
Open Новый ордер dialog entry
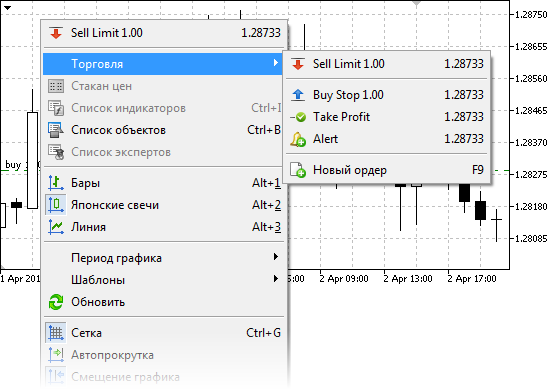[387, 170]
